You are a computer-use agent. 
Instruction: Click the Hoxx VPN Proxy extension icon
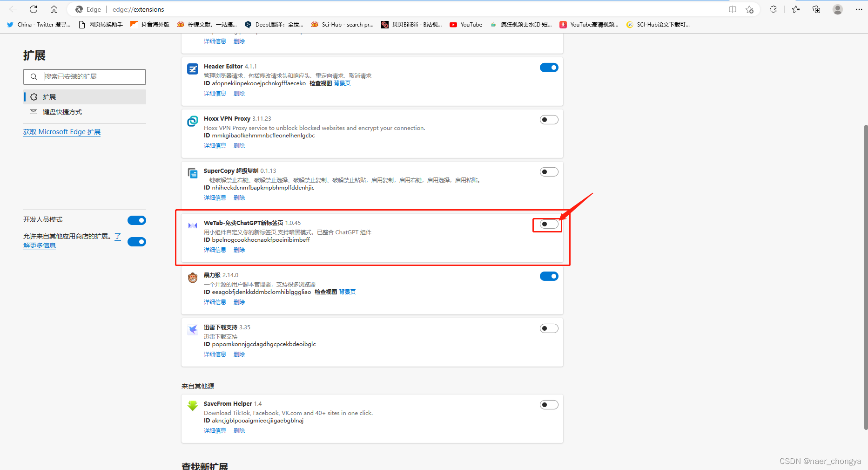point(193,121)
